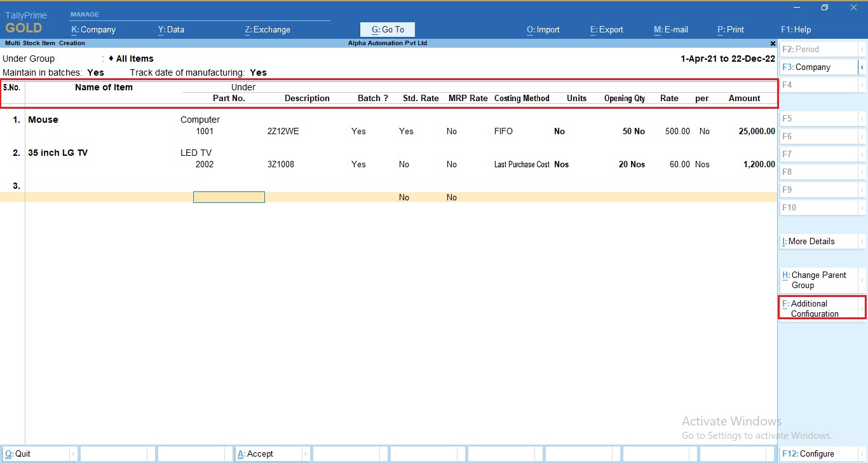Expand the chevron beside F3: Company
Screen dimensions: 868x463
(x=862, y=66)
